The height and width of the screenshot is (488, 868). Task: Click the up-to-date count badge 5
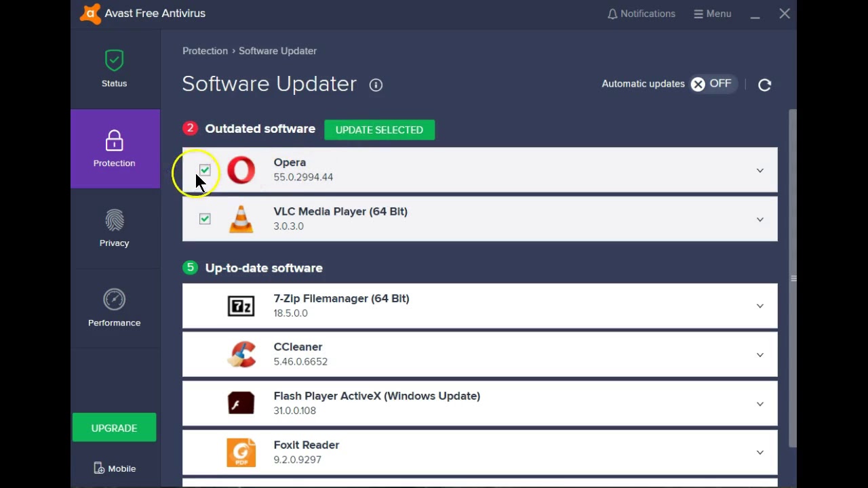click(190, 268)
